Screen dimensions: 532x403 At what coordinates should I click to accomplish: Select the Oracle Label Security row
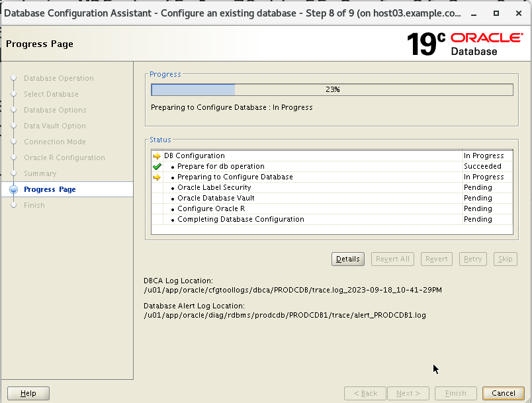coord(332,187)
